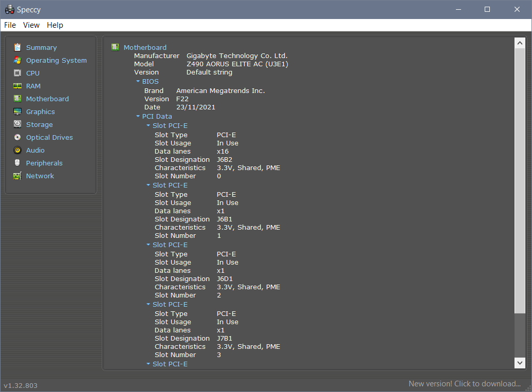Click BIOS date 23/11/2021
The width and height of the screenshot is (532, 392).
click(x=195, y=107)
